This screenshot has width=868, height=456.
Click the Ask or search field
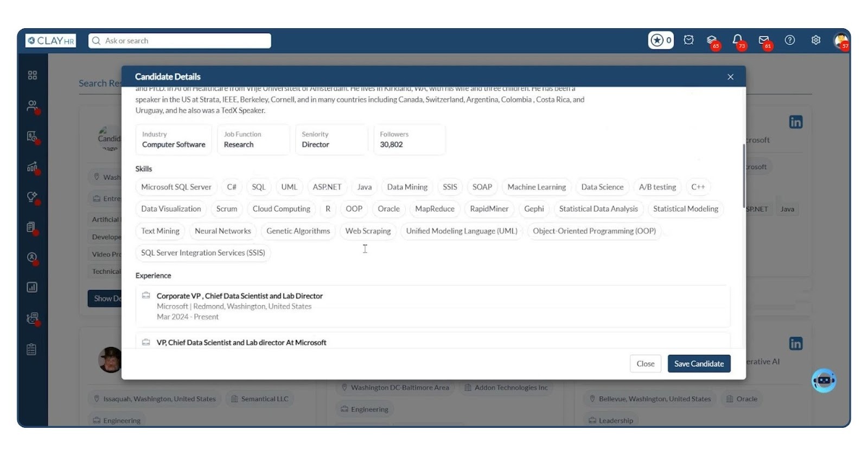[180, 41]
